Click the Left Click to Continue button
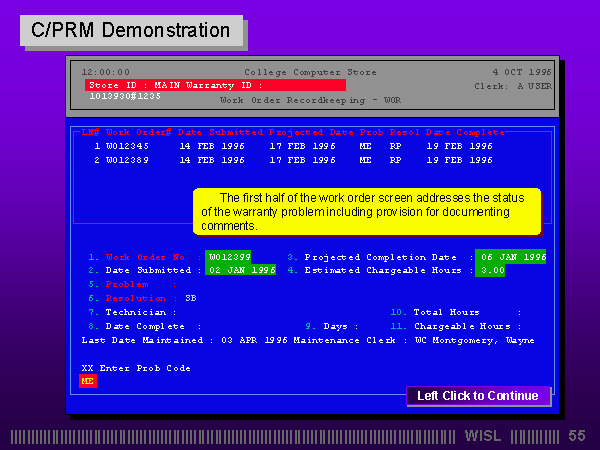This screenshot has height=450, width=600. point(477,396)
